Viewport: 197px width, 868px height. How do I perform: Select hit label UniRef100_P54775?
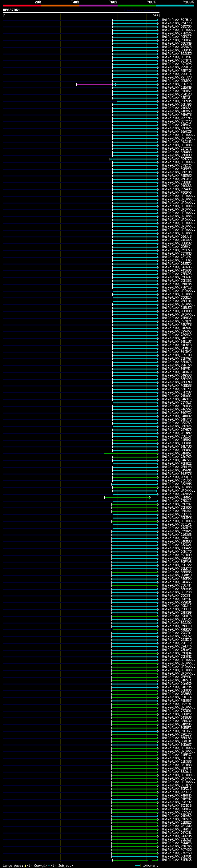[176, 159]
